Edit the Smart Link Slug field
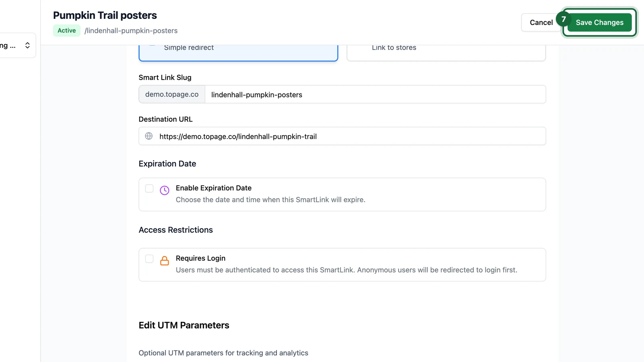The width and height of the screenshot is (644, 362). tap(375, 95)
